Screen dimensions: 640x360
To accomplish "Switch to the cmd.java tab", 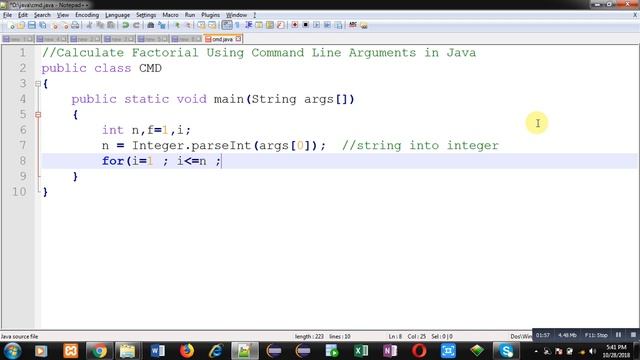I will tap(222, 39).
